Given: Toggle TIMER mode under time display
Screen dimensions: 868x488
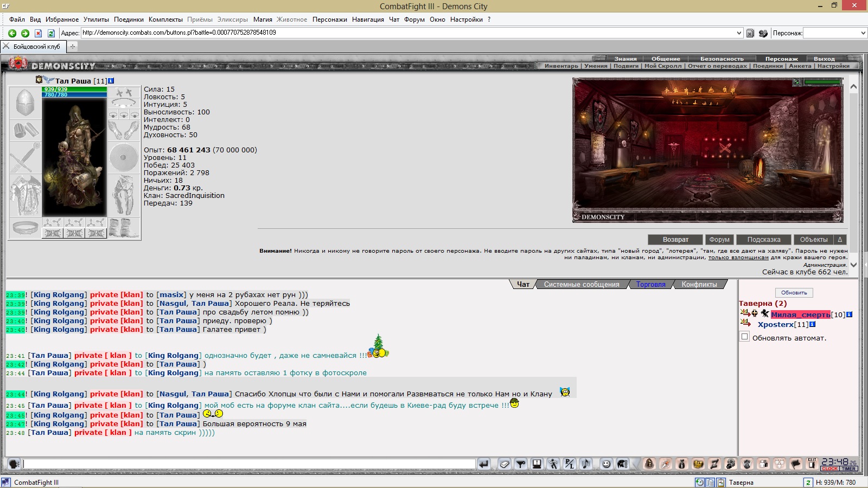Looking at the screenshot, I should pyautogui.click(x=848, y=468).
